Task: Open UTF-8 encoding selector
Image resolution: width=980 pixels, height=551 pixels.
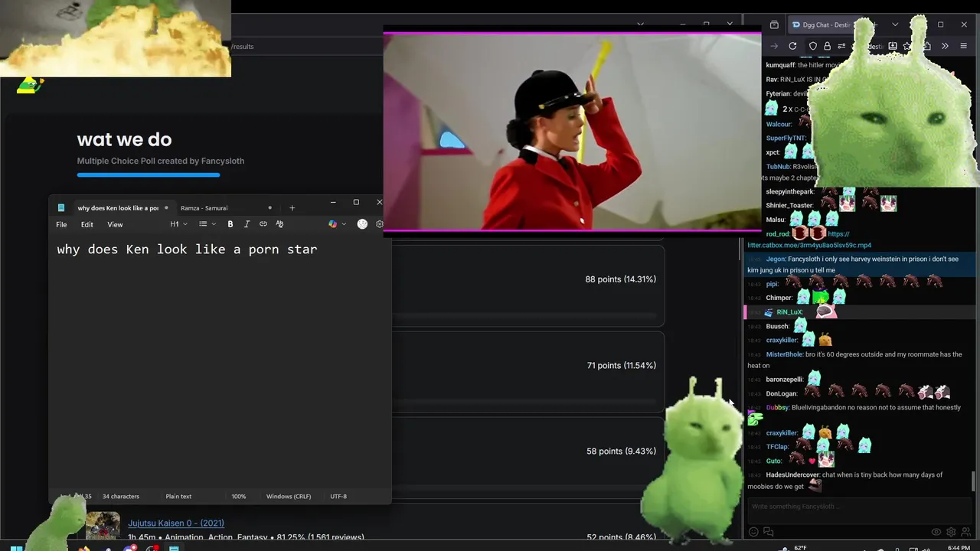Action: click(x=338, y=496)
